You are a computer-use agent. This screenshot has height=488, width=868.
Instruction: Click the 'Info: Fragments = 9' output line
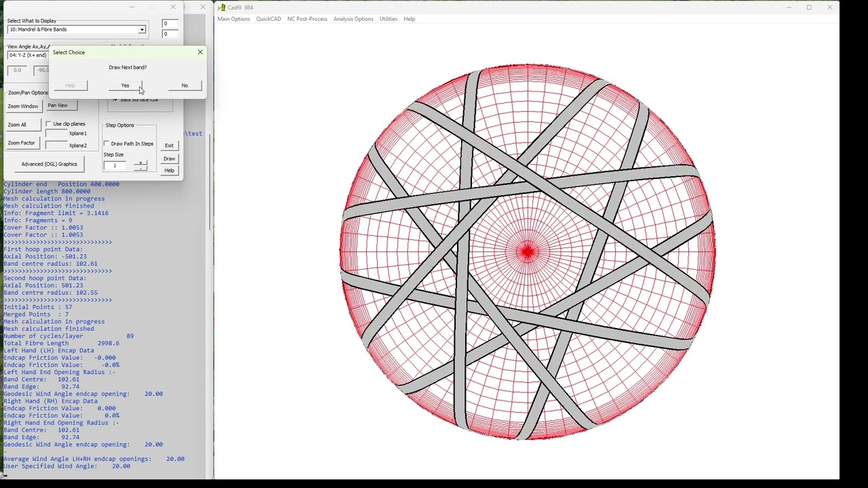[x=38, y=220]
